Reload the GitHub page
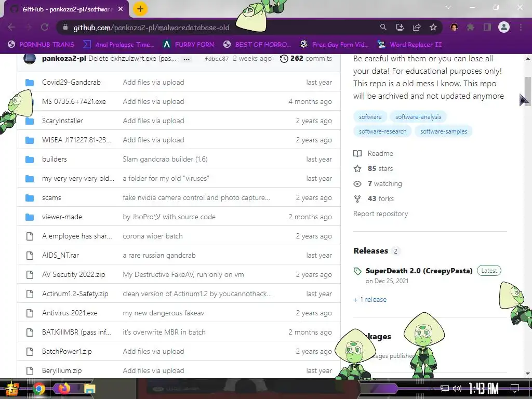The width and height of the screenshot is (532, 399). 45,27
